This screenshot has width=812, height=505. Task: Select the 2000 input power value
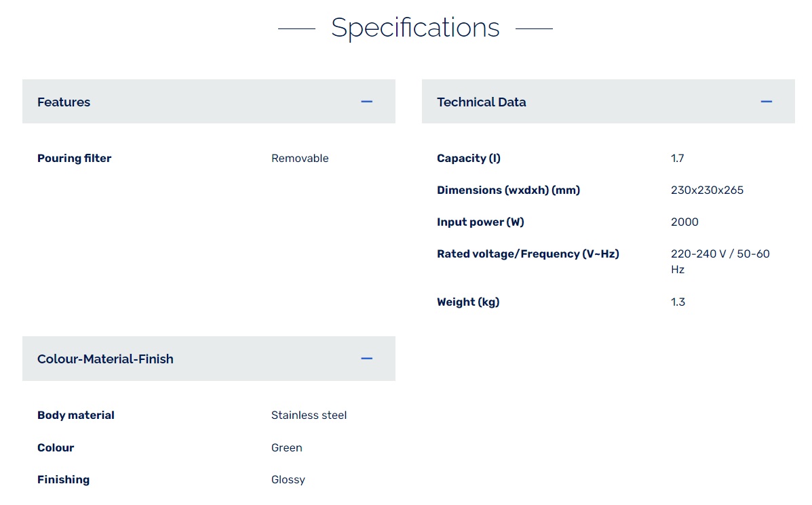[x=684, y=222]
